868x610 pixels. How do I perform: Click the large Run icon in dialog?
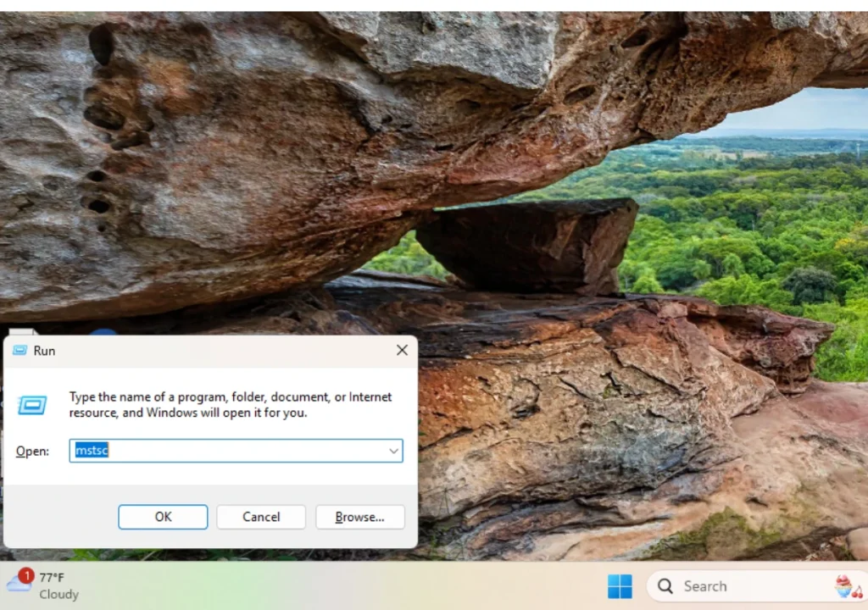32,405
